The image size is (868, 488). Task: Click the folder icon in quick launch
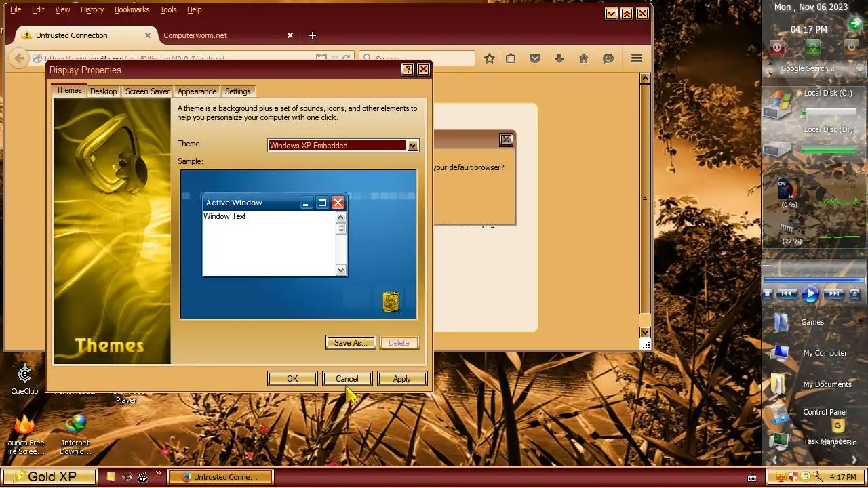[111, 477]
